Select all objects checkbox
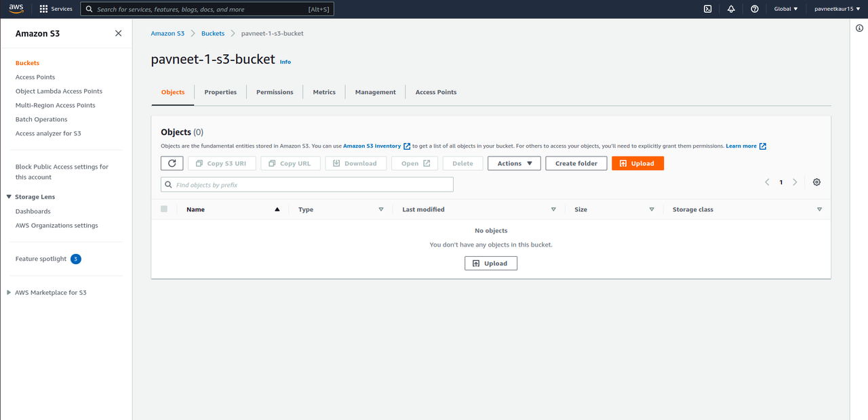This screenshot has width=868, height=420. 164,209
